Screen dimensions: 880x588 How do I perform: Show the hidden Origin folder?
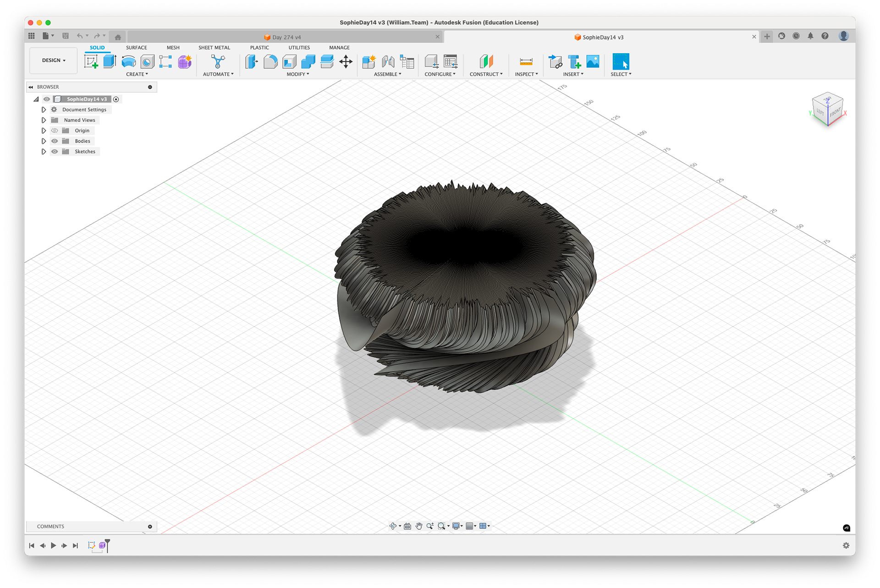pos(55,131)
